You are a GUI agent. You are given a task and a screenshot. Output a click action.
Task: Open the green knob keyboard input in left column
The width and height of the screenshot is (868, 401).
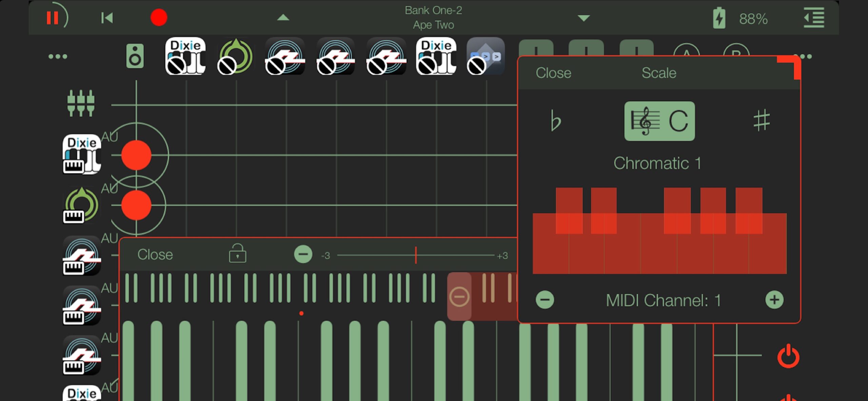(x=81, y=205)
